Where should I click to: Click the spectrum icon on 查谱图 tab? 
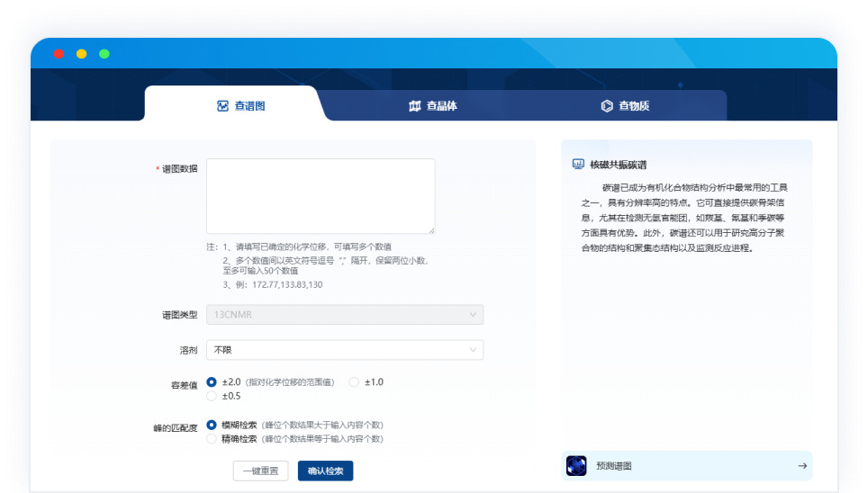click(x=222, y=106)
